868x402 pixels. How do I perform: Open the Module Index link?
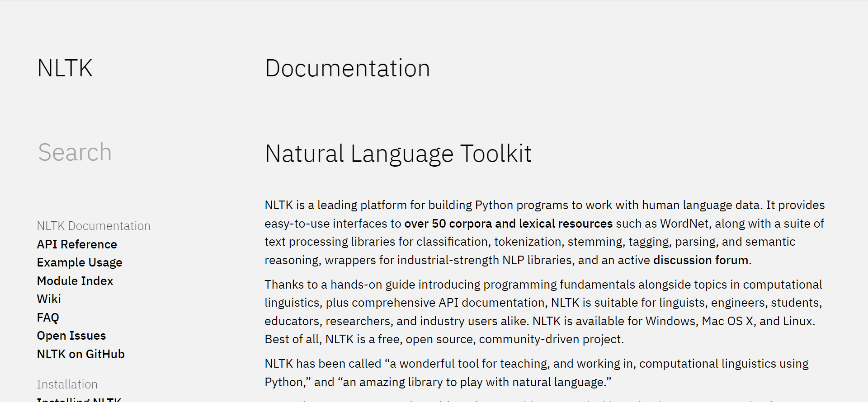coord(75,281)
